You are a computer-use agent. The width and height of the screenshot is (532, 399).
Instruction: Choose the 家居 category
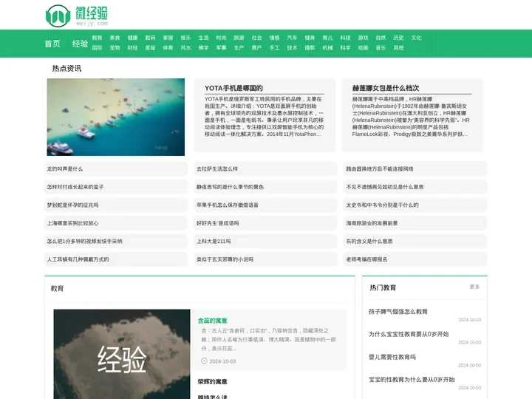(x=168, y=38)
